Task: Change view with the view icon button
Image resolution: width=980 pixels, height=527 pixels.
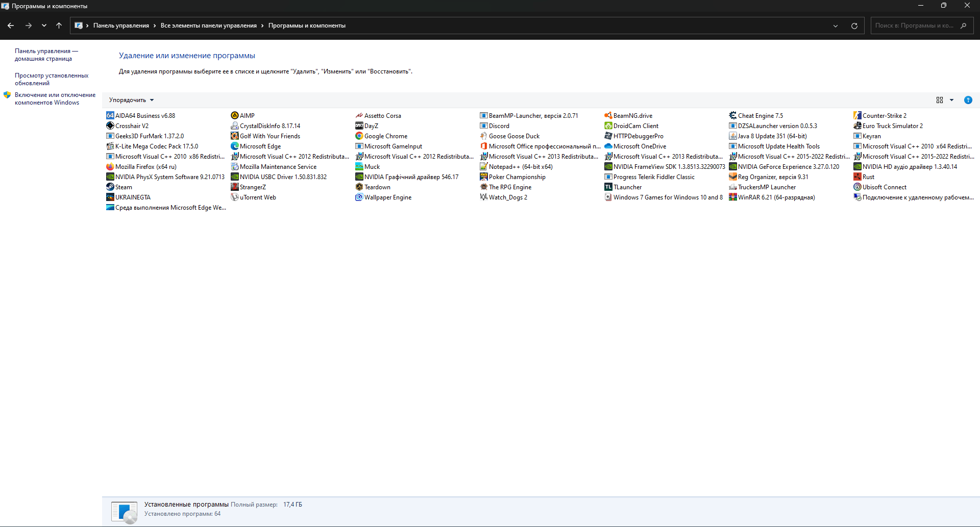Action: pyautogui.click(x=940, y=100)
